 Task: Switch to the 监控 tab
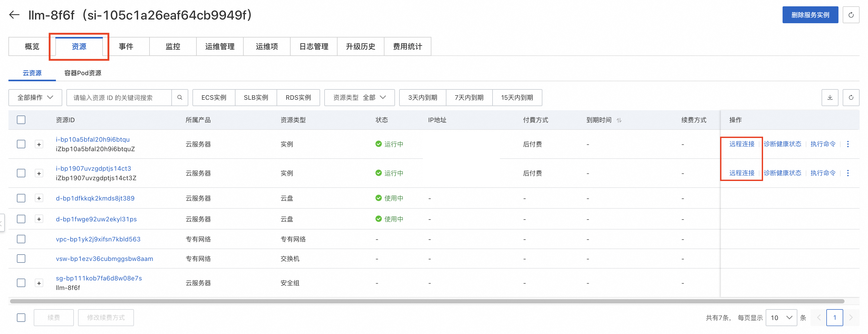click(x=173, y=46)
